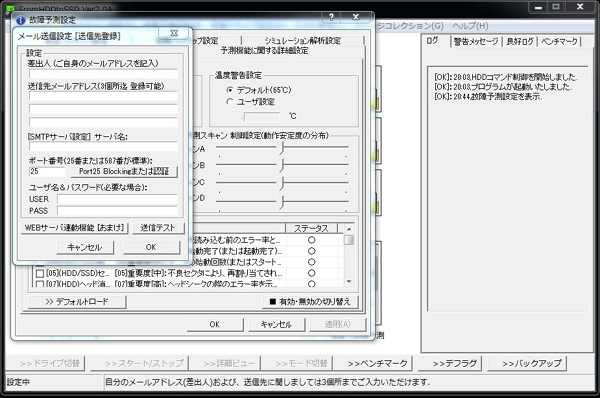Click the FromHDDtoSSD app icon in title bar
This screenshot has height=398, width=600.
pyautogui.click(x=10, y=8)
